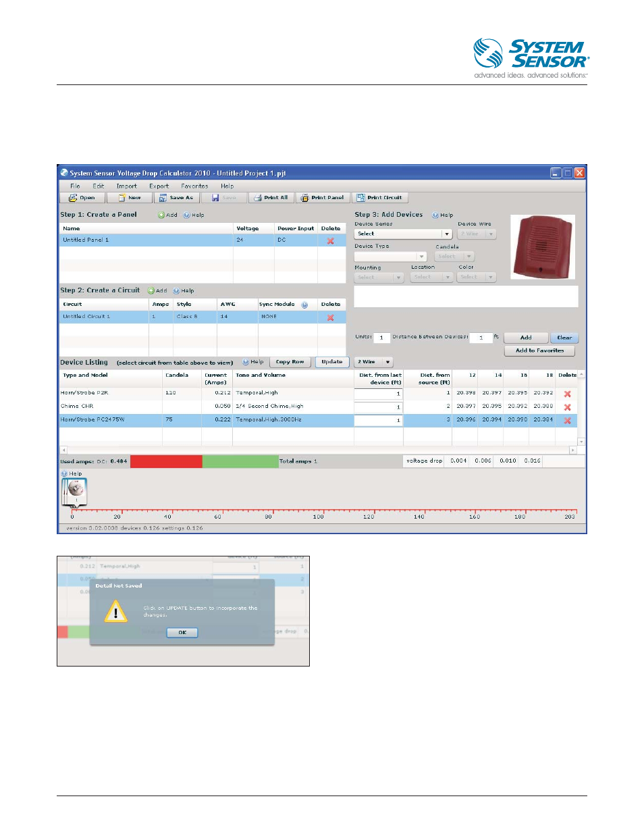Click OK in Detail Not Saved dialog
The image size is (644, 834).
[182, 633]
